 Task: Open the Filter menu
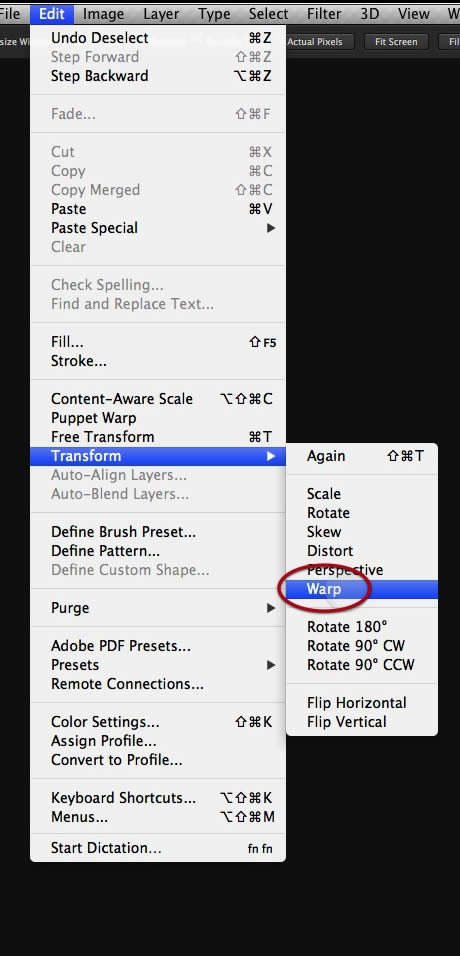coord(324,13)
